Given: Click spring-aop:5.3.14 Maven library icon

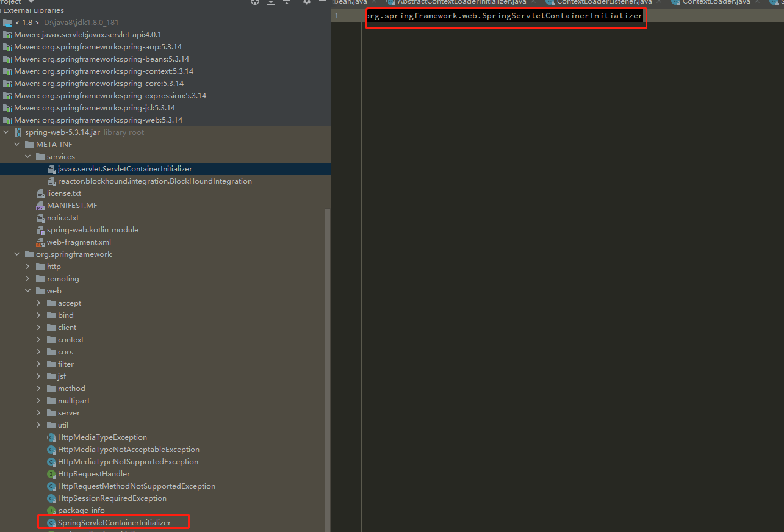Looking at the screenshot, I should 7,47.
